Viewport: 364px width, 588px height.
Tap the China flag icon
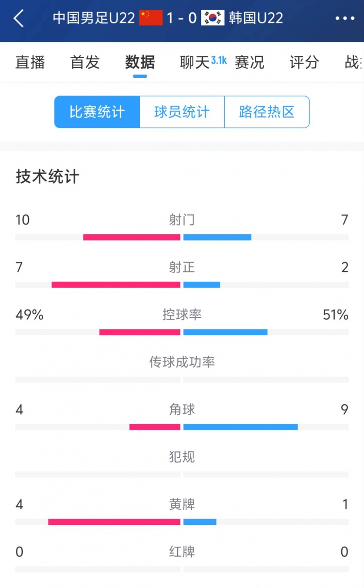[x=151, y=18]
